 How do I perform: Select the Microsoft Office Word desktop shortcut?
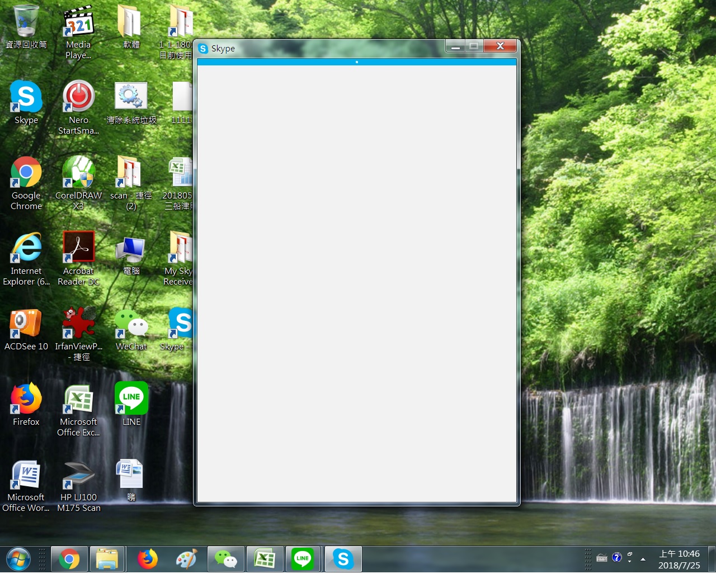pyautogui.click(x=26, y=485)
